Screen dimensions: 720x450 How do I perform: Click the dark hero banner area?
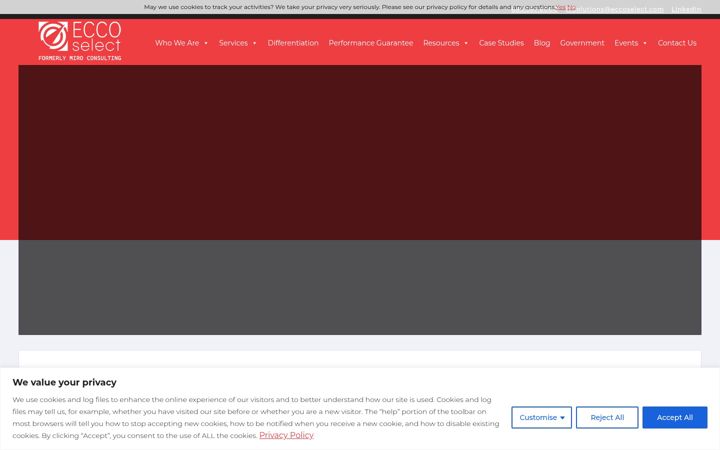[360, 200]
